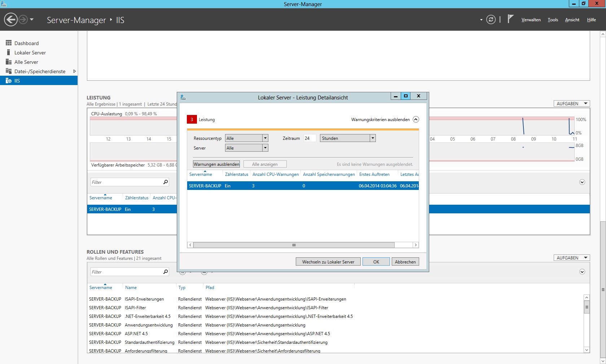Click the Leistung section filter field
The image size is (606, 364).
(x=126, y=182)
